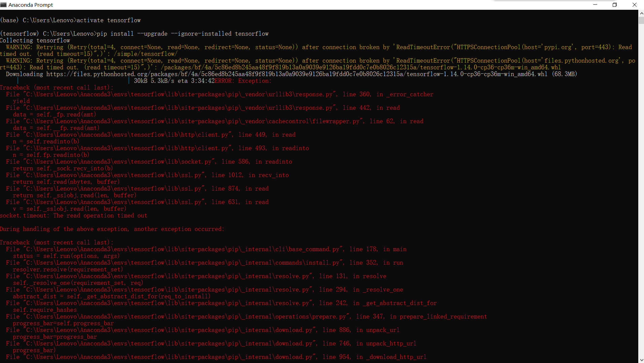
Task: Click the client.py line 449 entry
Action: tap(151, 135)
